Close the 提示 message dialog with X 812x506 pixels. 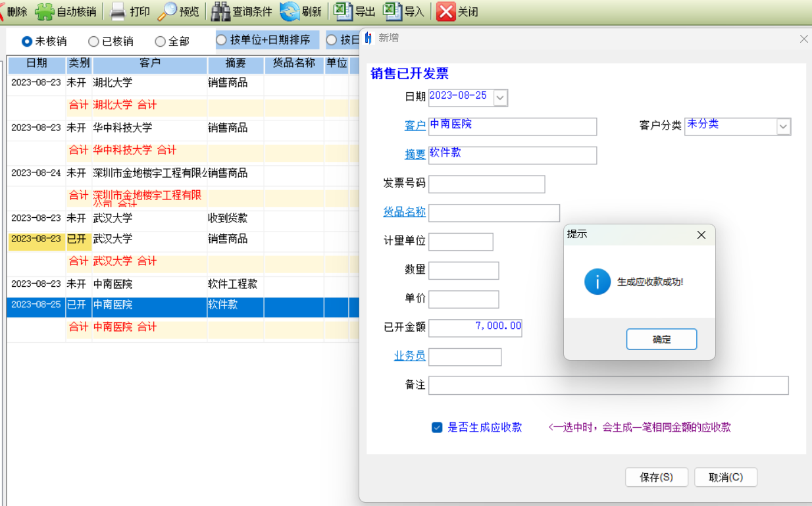pyautogui.click(x=701, y=235)
